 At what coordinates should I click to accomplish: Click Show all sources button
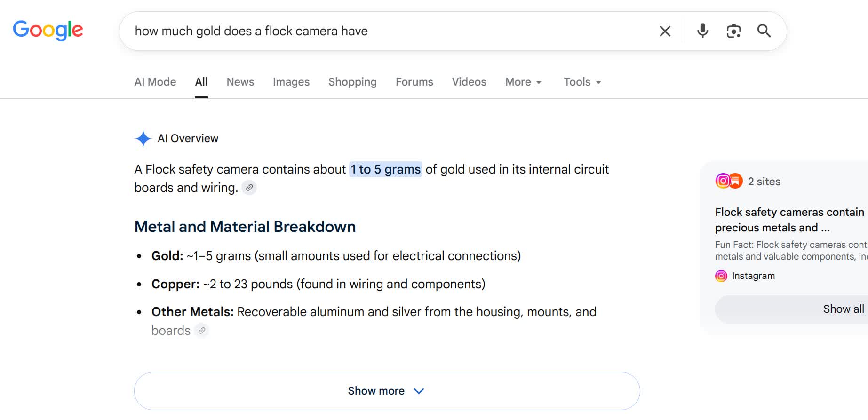[x=791, y=309]
